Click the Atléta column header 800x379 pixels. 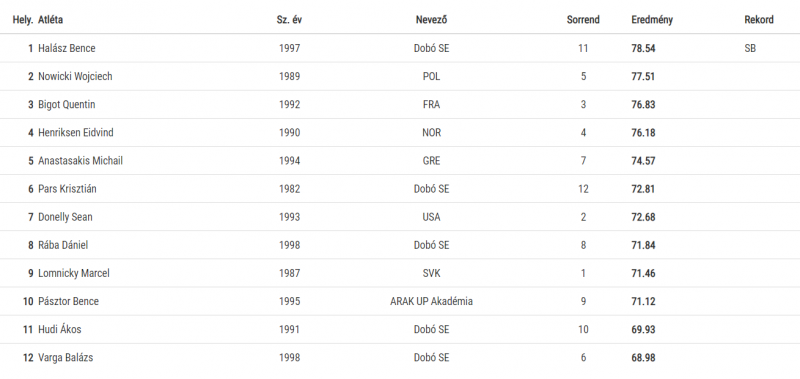pyautogui.click(x=51, y=20)
